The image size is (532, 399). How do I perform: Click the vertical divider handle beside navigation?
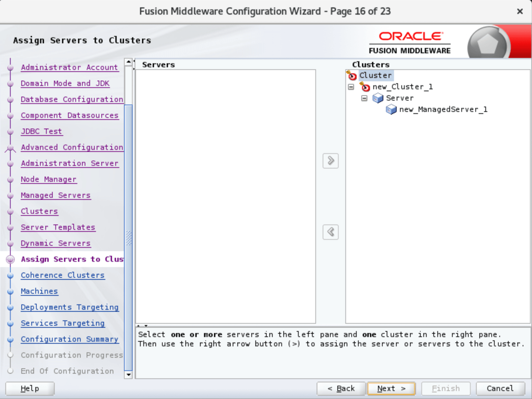point(134,65)
